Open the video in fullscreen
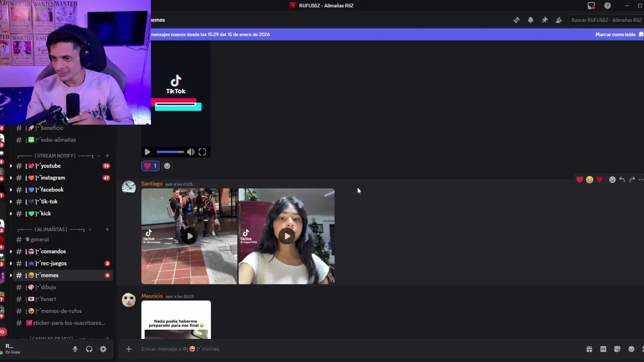644x362 pixels. click(202, 152)
